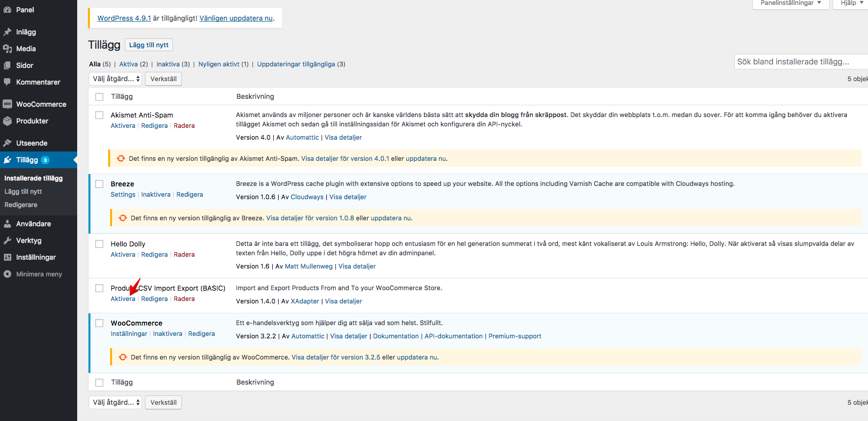Click the bottom Verkställ button

[x=164, y=402]
